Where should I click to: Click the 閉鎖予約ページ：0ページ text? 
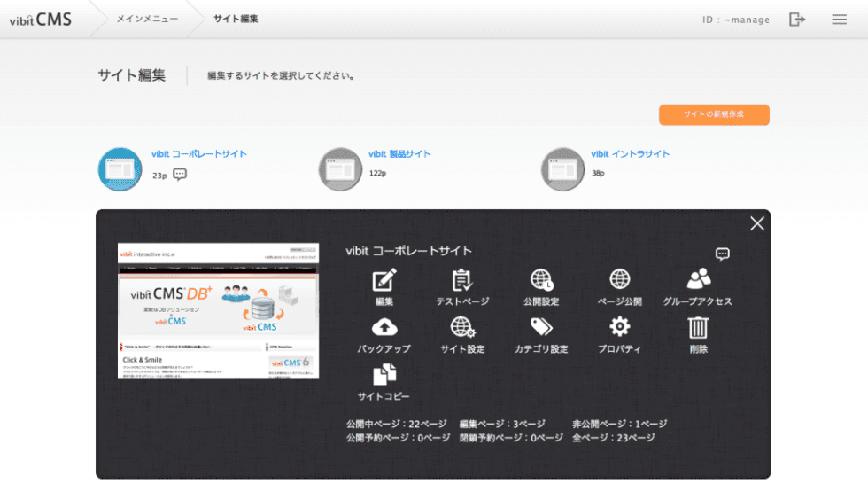coord(511,438)
